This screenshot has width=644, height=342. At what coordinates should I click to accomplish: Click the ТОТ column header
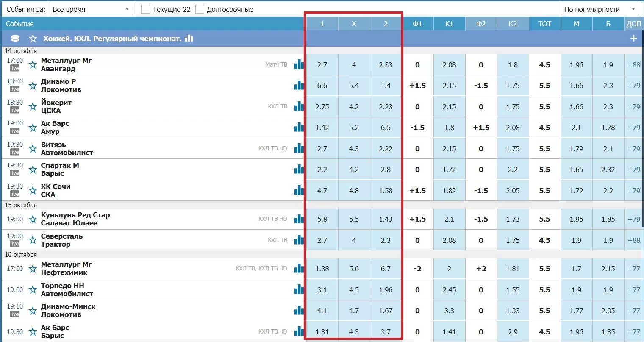[x=544, y=24]
